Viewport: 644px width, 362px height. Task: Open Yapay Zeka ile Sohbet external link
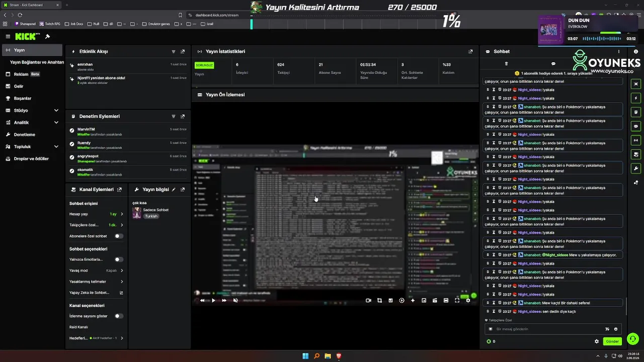click(x=121, y=293)
